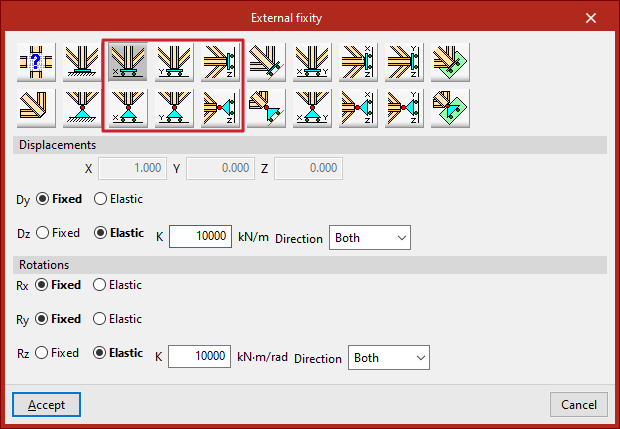Choose the fully fixed support icon

tap(82, 62)
